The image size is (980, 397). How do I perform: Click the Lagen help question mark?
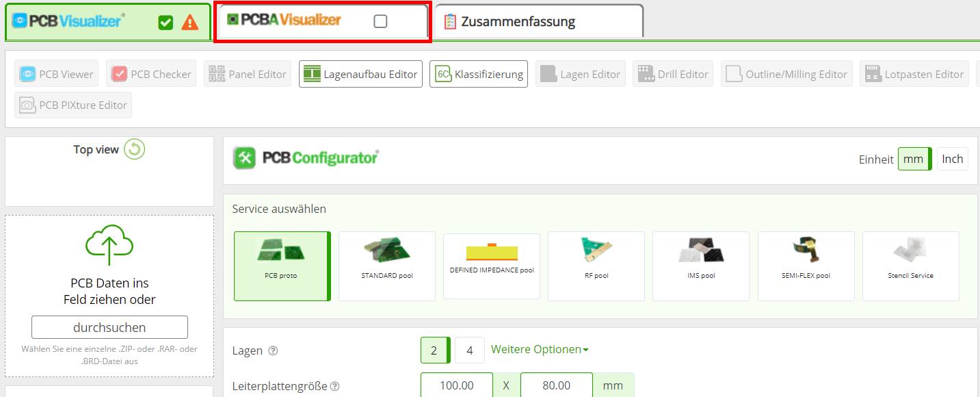274,350
